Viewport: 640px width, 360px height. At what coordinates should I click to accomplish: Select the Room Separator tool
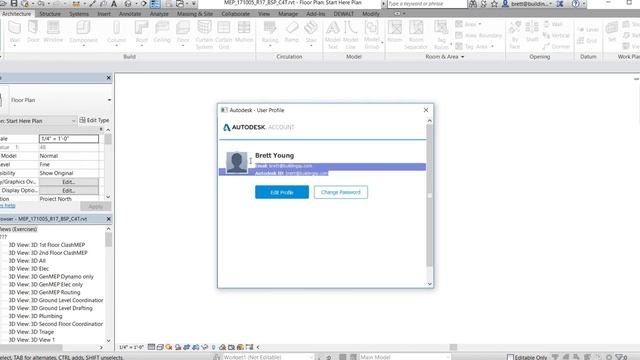point(416,35)
